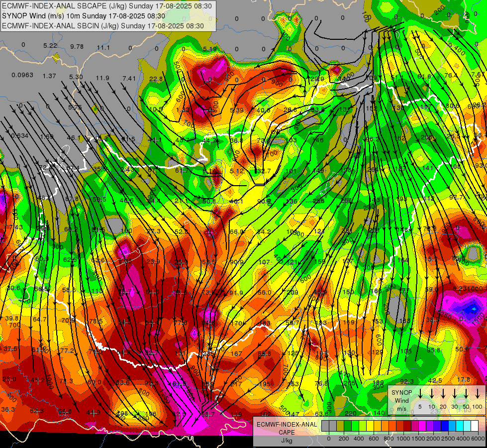The width and height of the screenshot is (487, 448).
Task: Click the map value 76.4
Action: click(x=451, y=76)
